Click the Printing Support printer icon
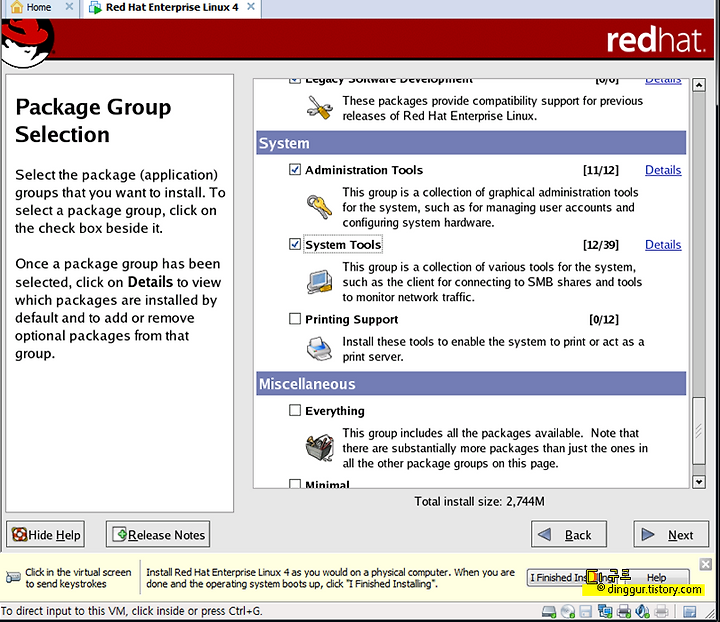 [319, 348]
